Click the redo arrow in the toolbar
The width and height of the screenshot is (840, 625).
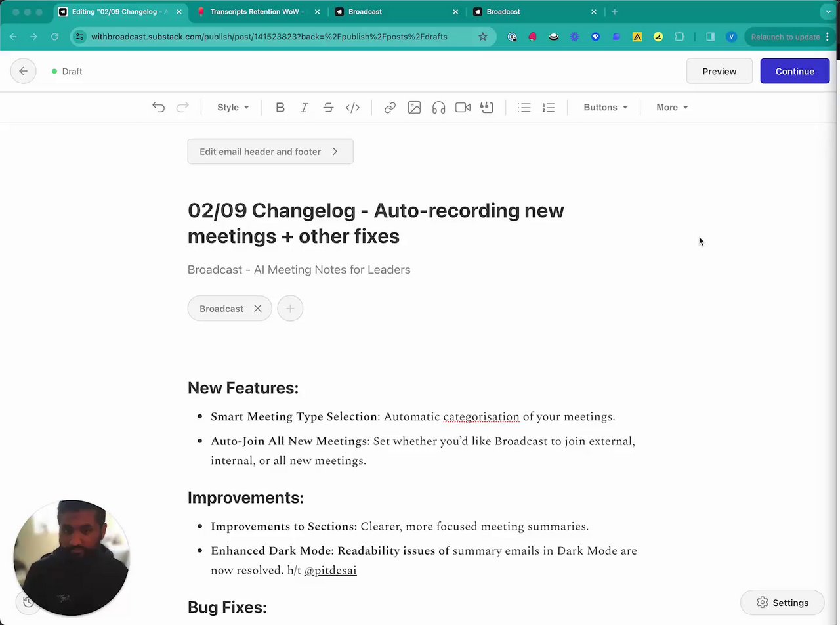[182, 107]
